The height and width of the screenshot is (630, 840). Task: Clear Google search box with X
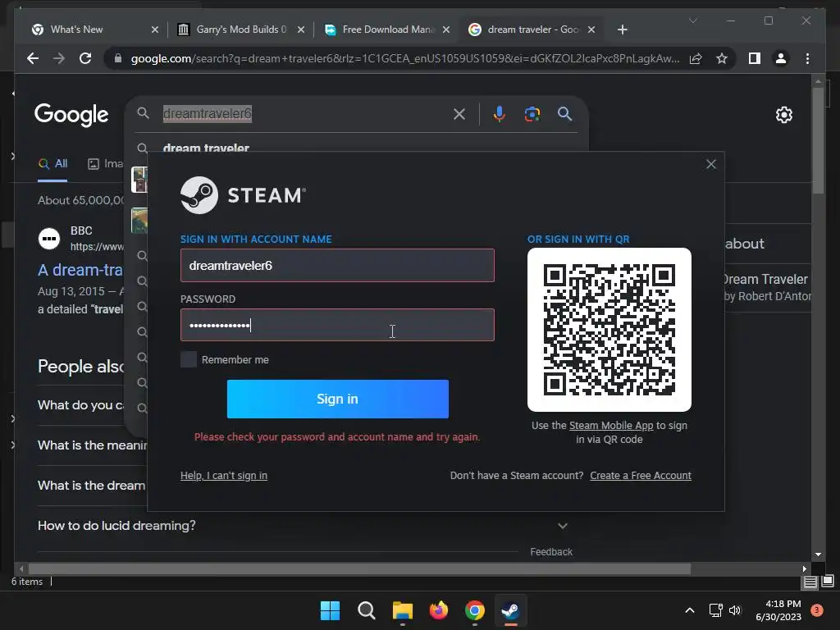tap(459, 113)
